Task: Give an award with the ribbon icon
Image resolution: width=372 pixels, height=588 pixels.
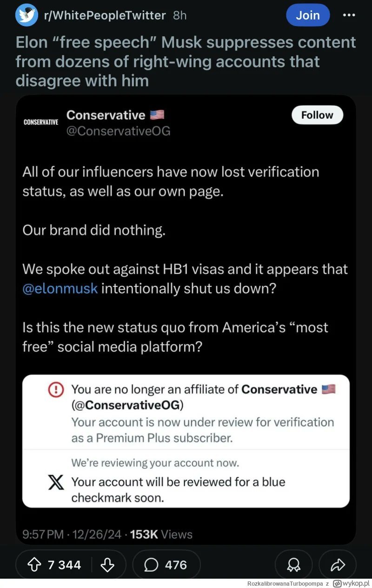Action: [293, 565]
